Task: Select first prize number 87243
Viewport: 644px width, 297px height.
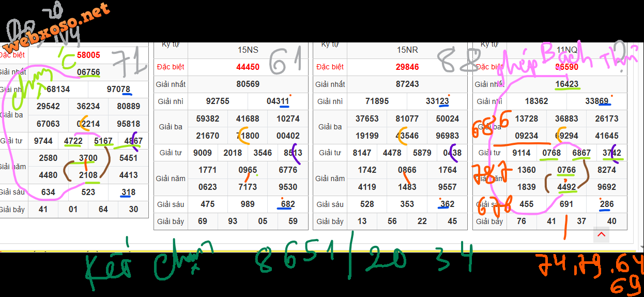Action: pyautogui.click(x=407, y=84)
